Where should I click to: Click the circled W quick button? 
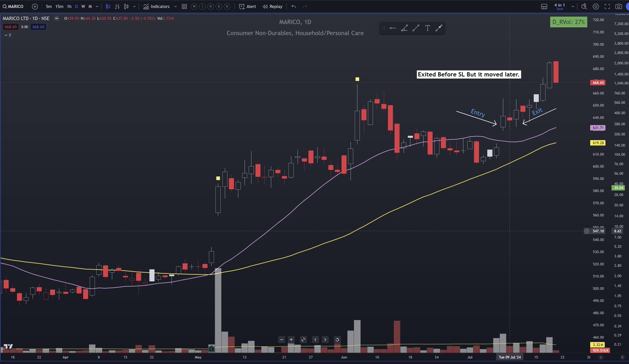click(x=195, y=7)
